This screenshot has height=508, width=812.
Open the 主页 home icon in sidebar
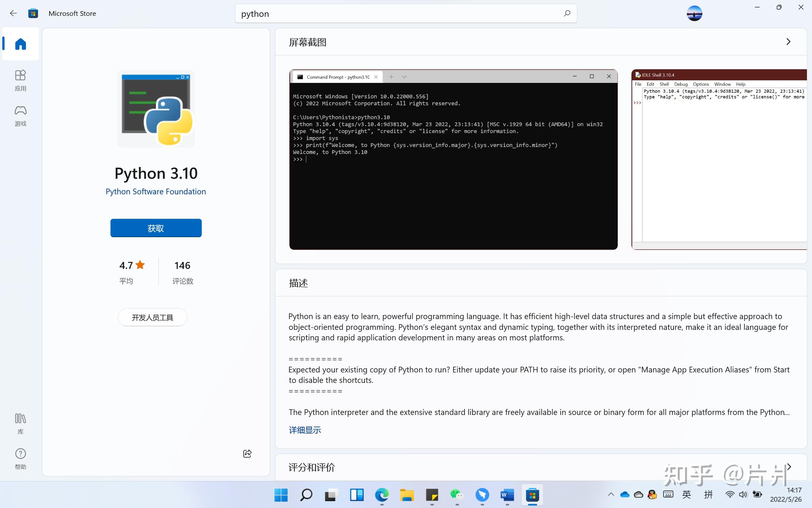tap(20, 44)
